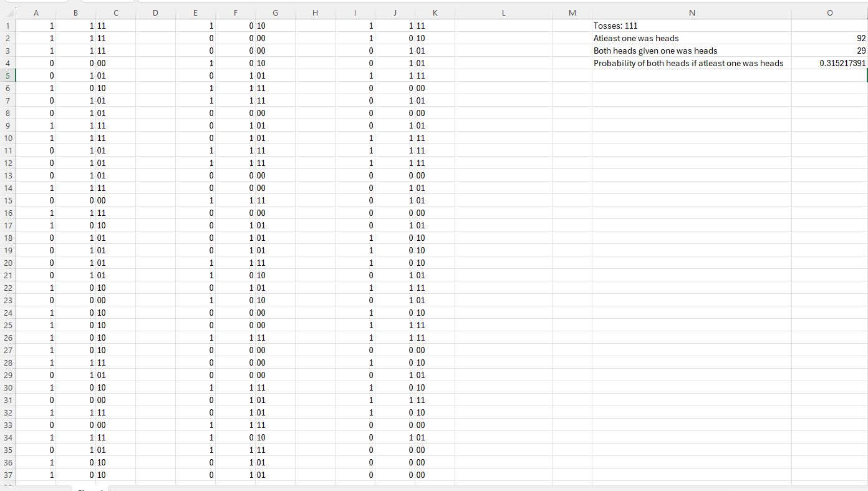This screenshot has height=491, width=868.
Task: Click the column L header
Action: click(503, 12)
